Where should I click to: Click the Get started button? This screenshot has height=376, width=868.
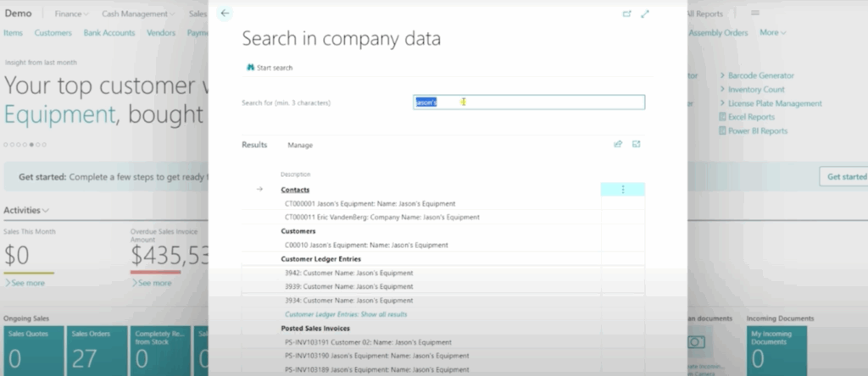(845, 176)
